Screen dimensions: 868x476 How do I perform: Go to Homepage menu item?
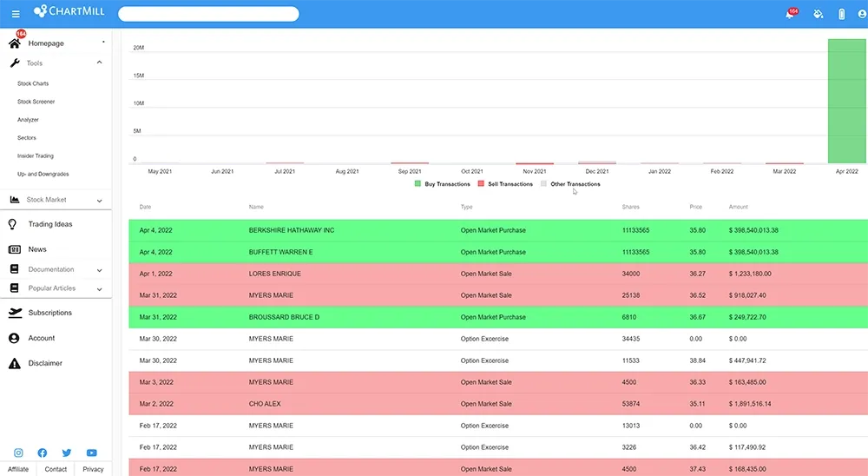tap(46, 43)
